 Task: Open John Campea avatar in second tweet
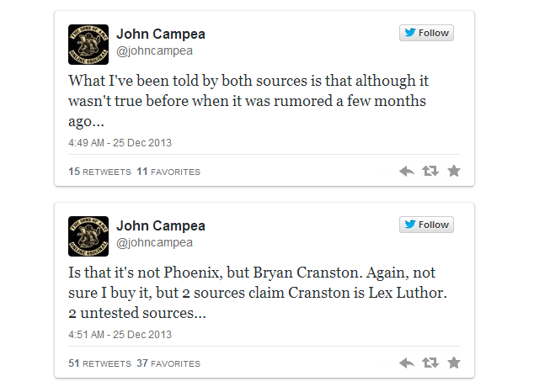click(88, 236)
